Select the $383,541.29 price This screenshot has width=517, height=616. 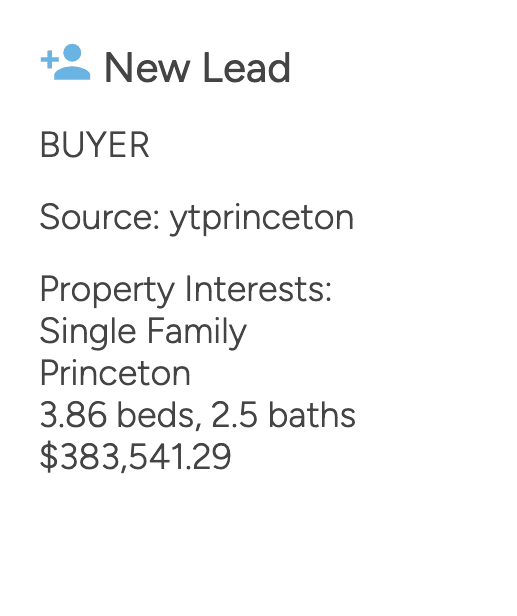click(x=136, y=456)
